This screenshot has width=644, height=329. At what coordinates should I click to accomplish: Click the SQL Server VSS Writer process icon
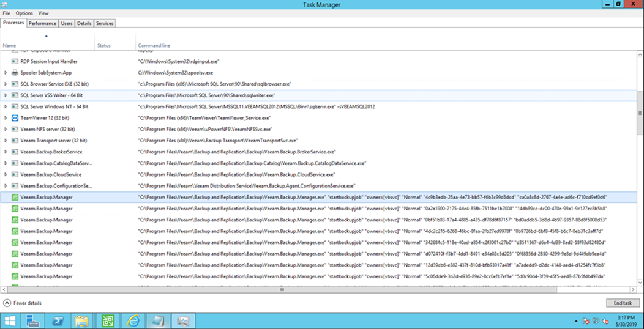coord(16,95)
